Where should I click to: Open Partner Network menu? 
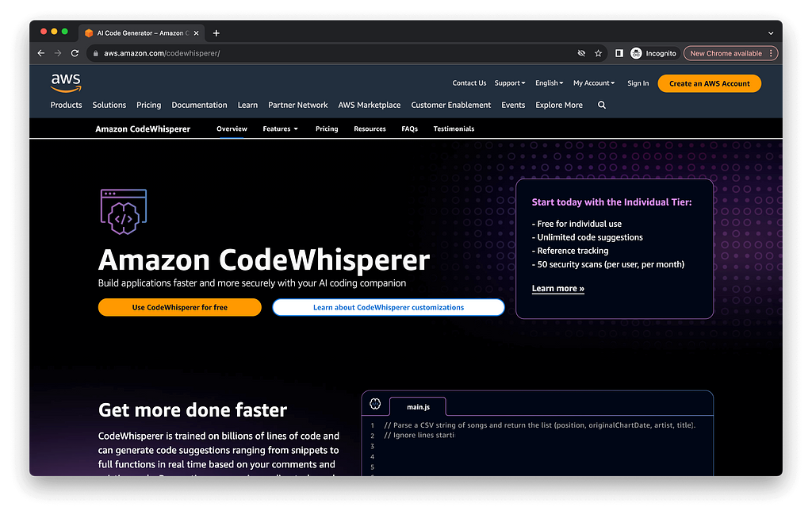[298, 106]
